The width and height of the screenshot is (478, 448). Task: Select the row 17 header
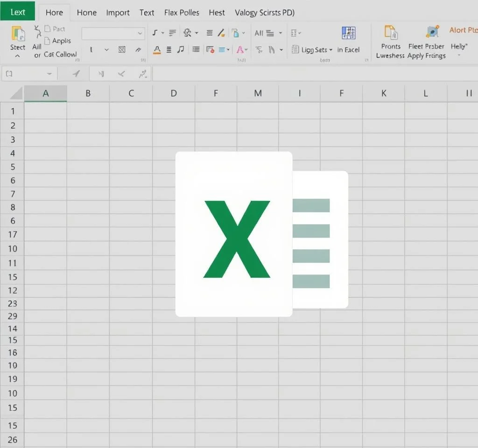(x=13, y=234)
